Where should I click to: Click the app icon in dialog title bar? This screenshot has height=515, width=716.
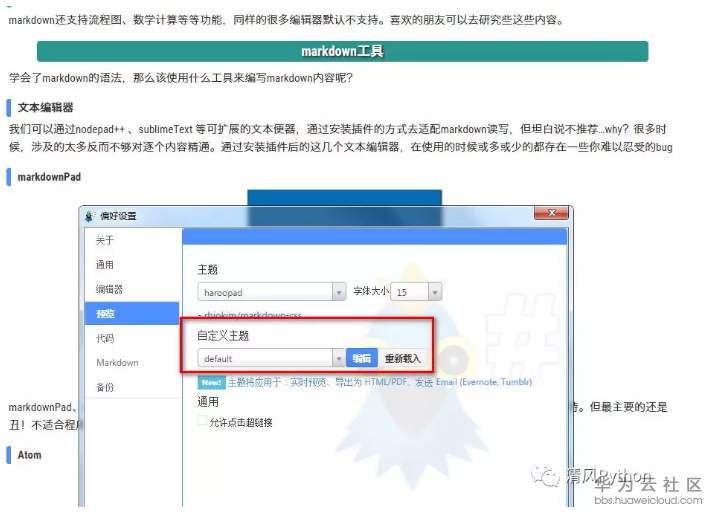[x=89, y=216]
